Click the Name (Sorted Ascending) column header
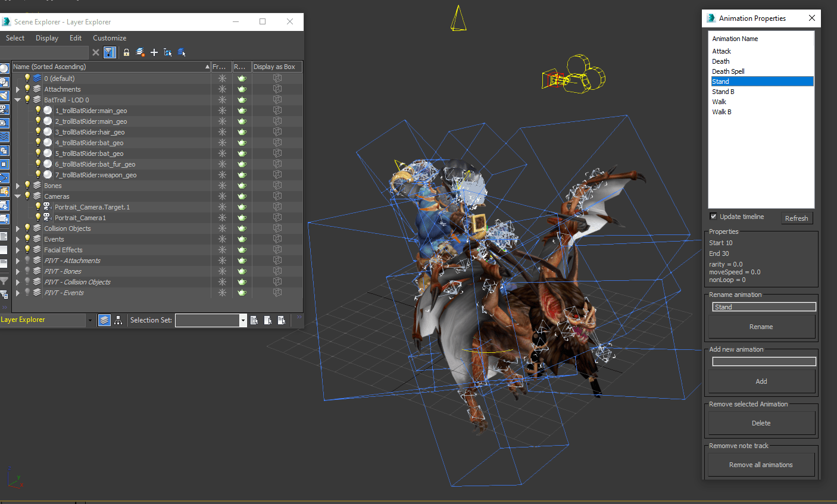This screenshot has width=837, height=504. pos(112,67)
